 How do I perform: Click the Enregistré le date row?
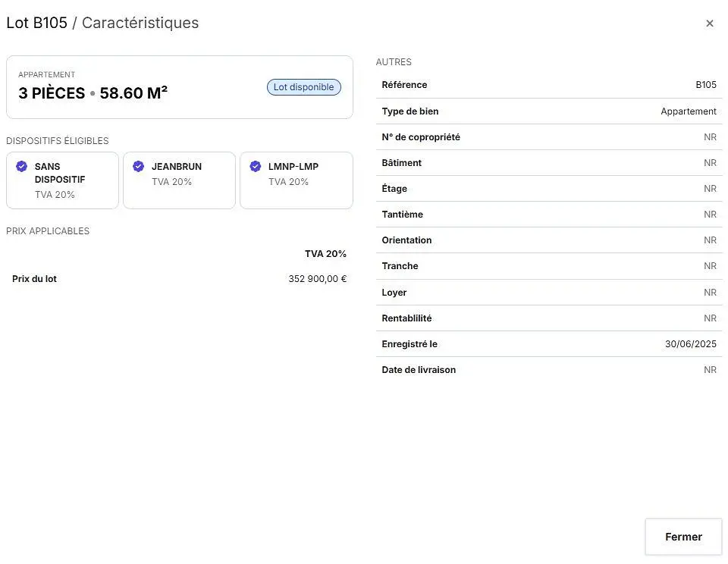(549, 344)
